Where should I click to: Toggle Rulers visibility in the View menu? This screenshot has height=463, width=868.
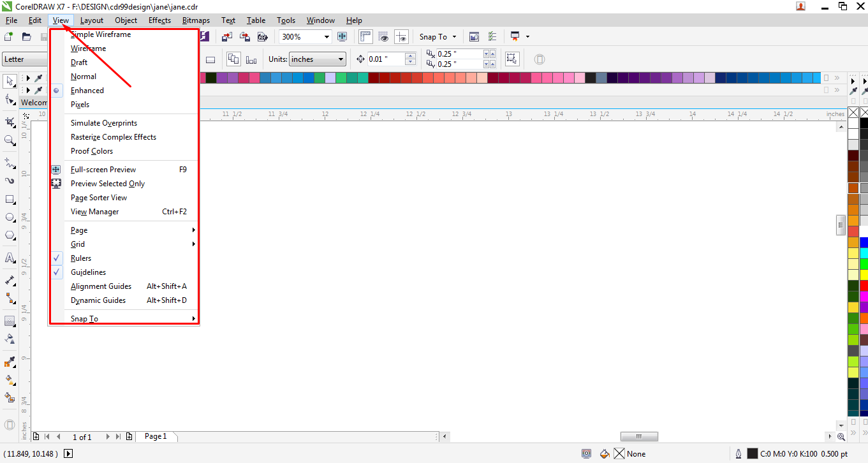coord(81,258)
